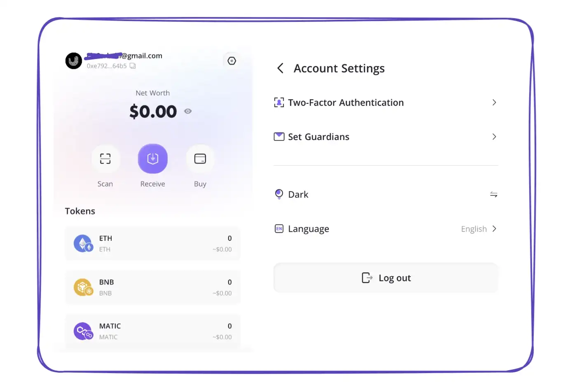The width and height of the screenshot is (576, 392).
Task: Copy the wallet address 0xe792...64b5
Action: (133, 66)
